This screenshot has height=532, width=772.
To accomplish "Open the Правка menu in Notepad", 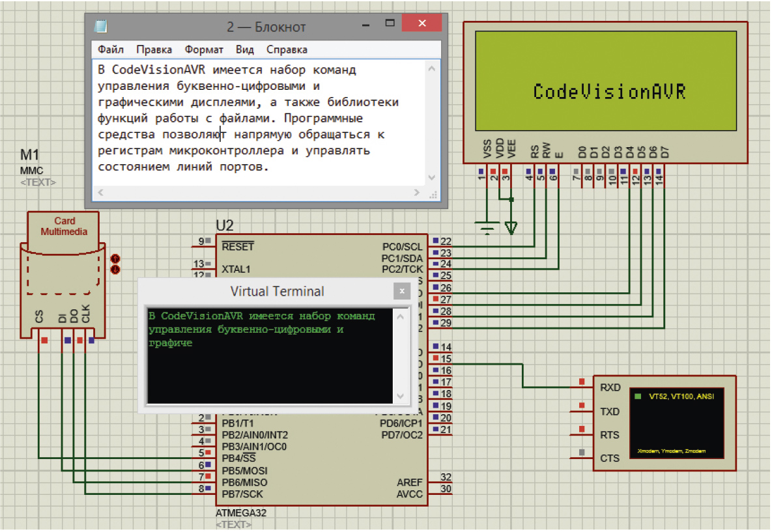I will point(154,49).
